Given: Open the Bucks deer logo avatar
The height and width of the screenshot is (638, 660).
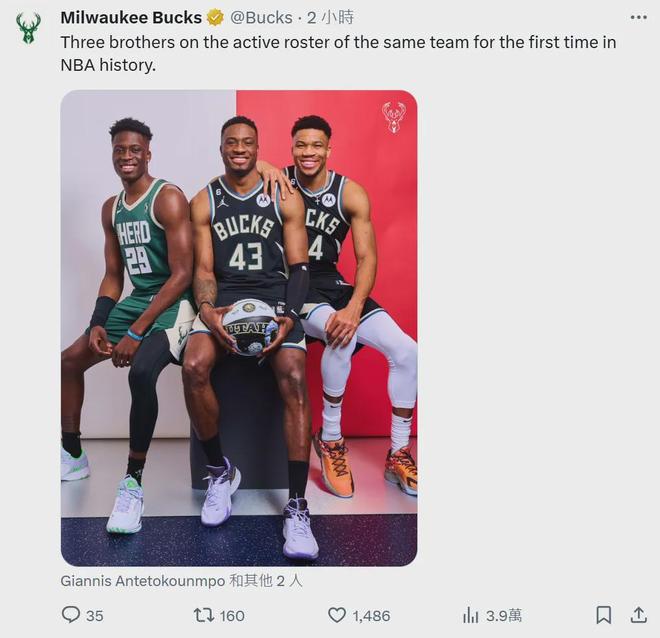Looking at the screenshot, I should (28, 28).
